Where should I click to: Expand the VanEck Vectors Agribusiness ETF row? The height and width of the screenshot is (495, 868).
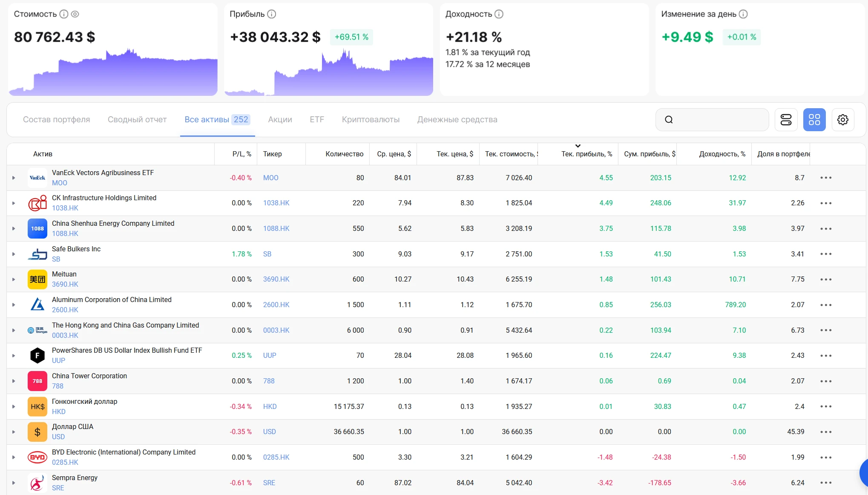click(x=14, y=178)
